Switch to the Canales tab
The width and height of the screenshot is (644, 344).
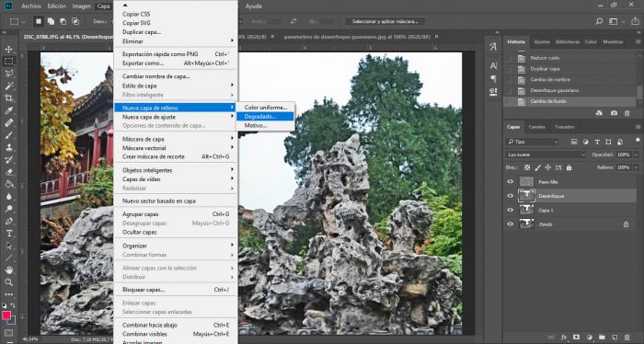[x=536, y=127]
